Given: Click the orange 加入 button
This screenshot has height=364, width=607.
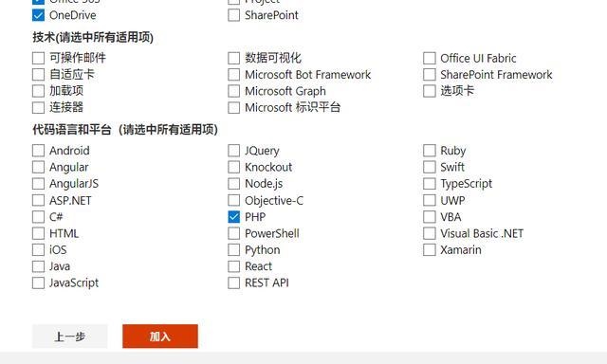Looking at the screenshot, I should tap(160, 337).
